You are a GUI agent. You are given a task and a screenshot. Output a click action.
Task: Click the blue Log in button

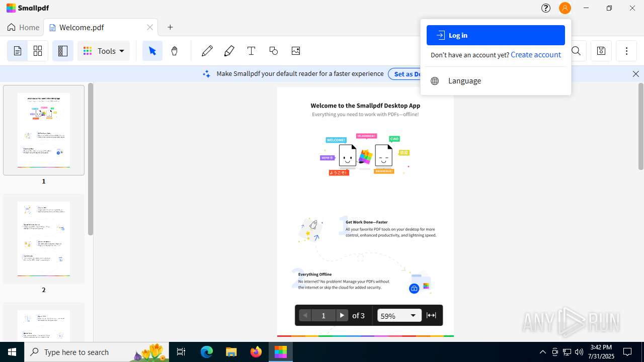[x=496, y=35]
